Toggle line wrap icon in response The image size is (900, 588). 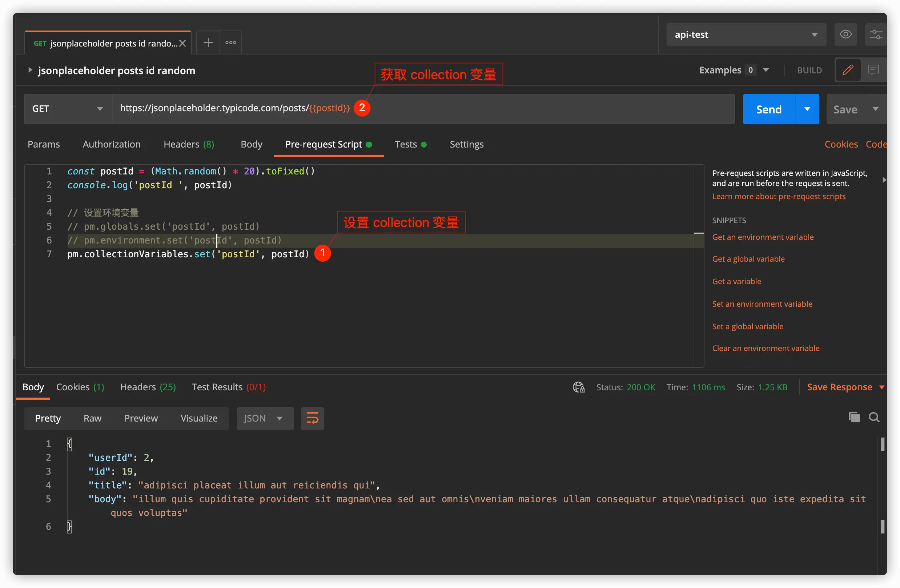(x=312, y=419)
